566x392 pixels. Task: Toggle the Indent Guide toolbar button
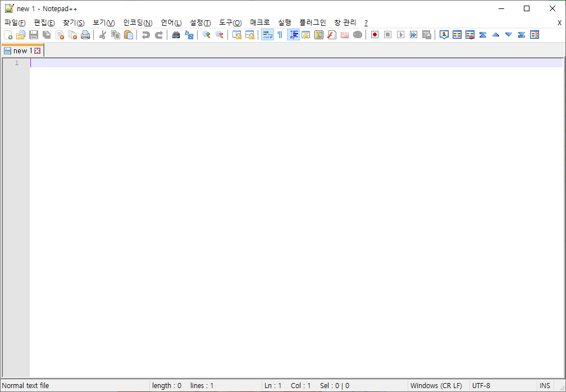[x=294, y=35]
